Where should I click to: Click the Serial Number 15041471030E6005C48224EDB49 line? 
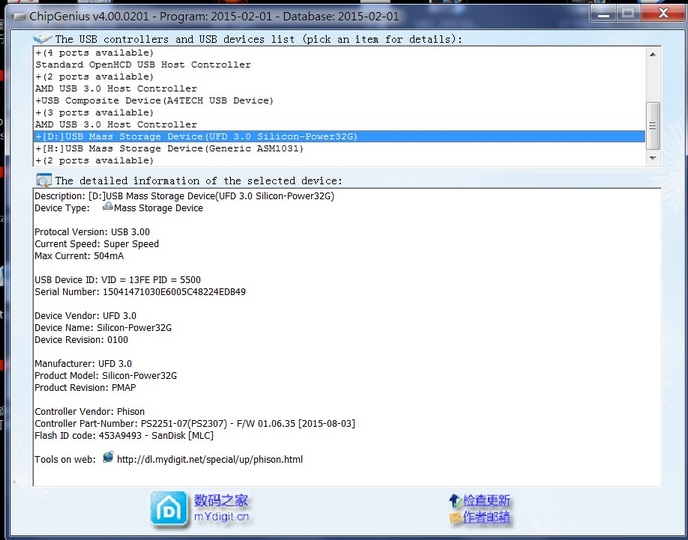tap(140, 292)
